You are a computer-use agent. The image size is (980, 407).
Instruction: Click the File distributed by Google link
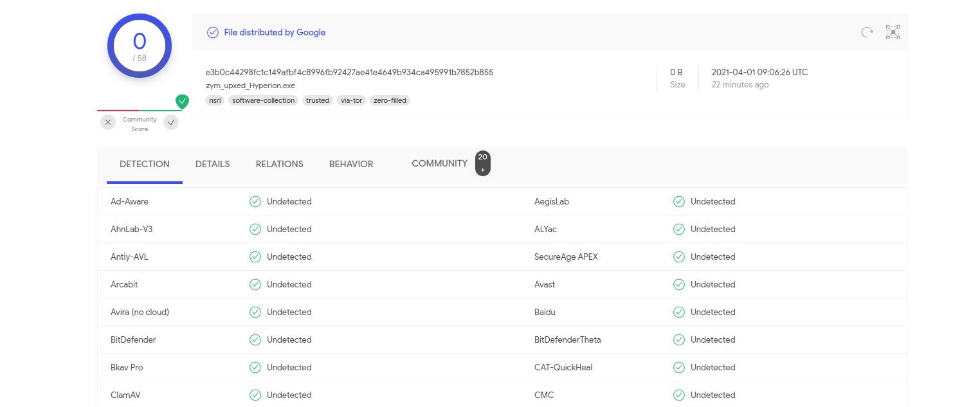[x=275, y=32]
